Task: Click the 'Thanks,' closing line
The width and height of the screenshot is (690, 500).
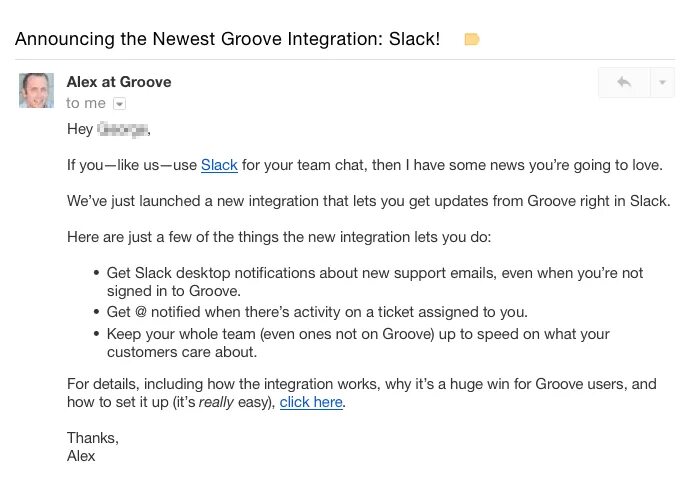Action: [x=93, y=438]
